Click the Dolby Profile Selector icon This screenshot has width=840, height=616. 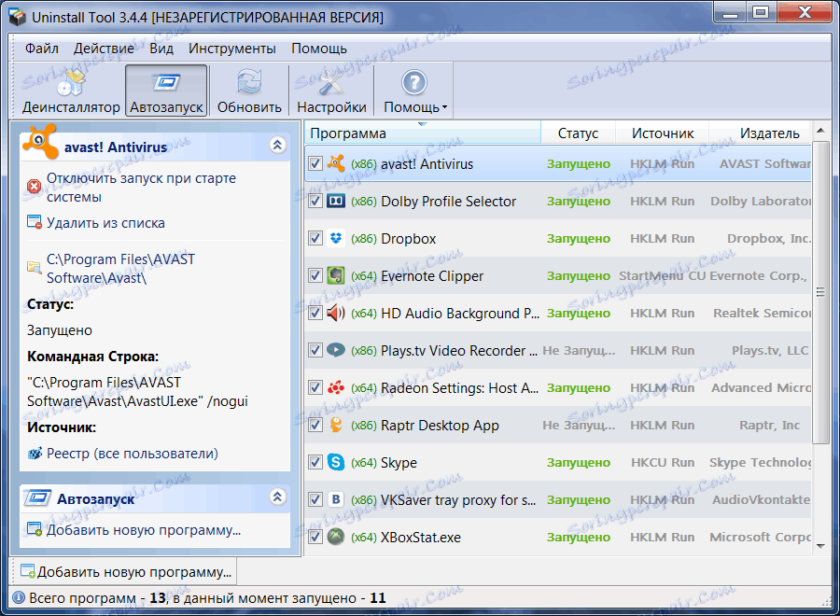[336, 201]
